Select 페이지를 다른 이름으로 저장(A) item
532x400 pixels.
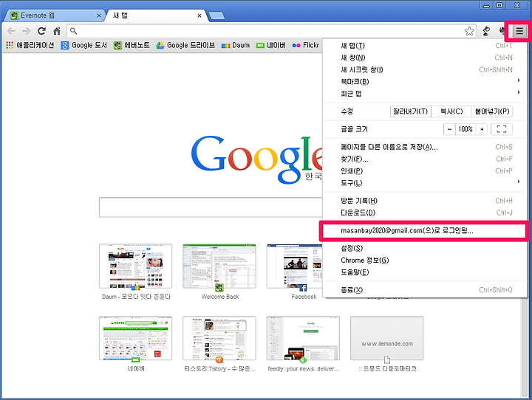pyautogui.click(x=425, y=147)
